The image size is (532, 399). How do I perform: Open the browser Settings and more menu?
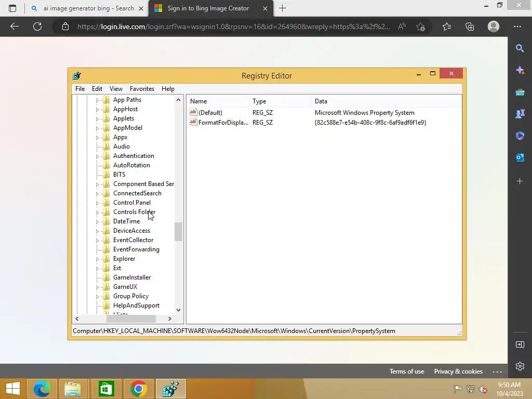point(517,26)
